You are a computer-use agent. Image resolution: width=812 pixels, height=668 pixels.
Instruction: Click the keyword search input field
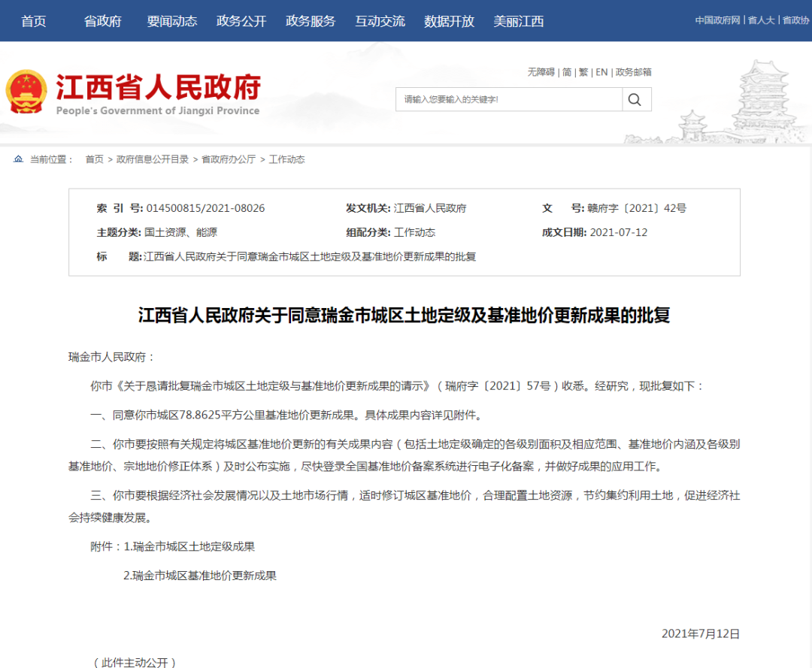click(x=509, y=99)
